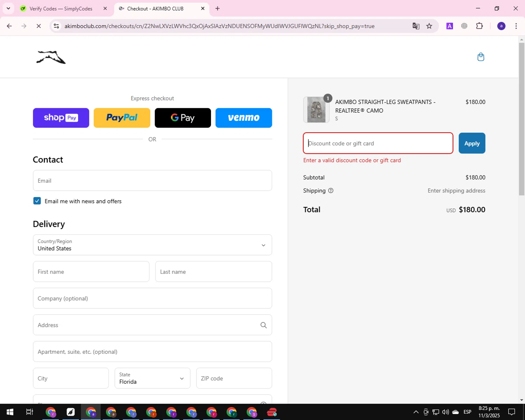Click the Apply discount button

[x=472, y=143]
